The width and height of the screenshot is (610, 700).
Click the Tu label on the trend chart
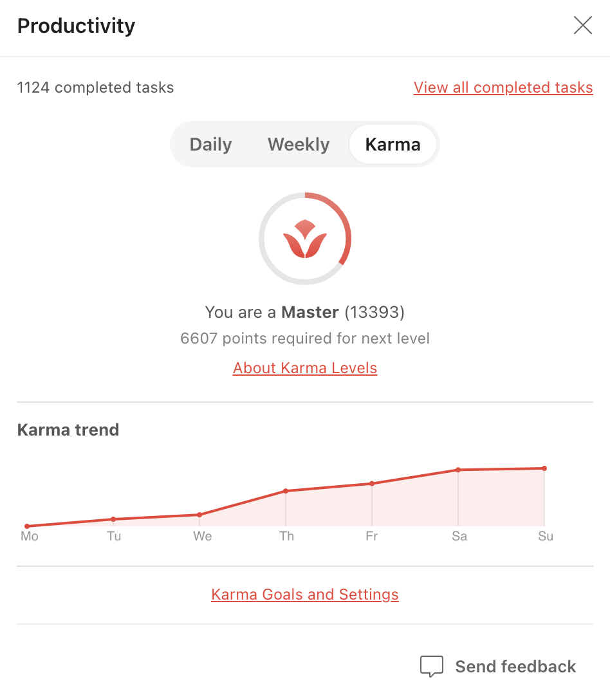click(114, 536)
